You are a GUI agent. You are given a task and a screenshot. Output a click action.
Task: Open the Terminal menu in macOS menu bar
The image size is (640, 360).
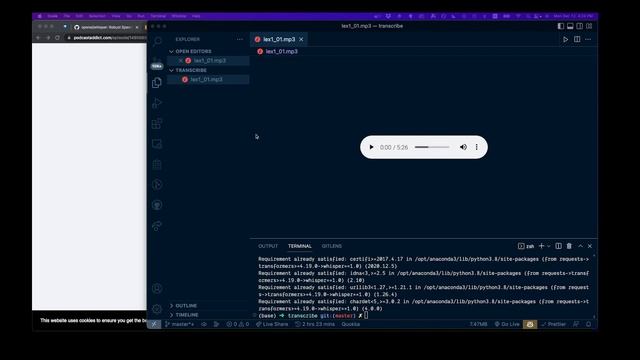(x=158, y=16)
